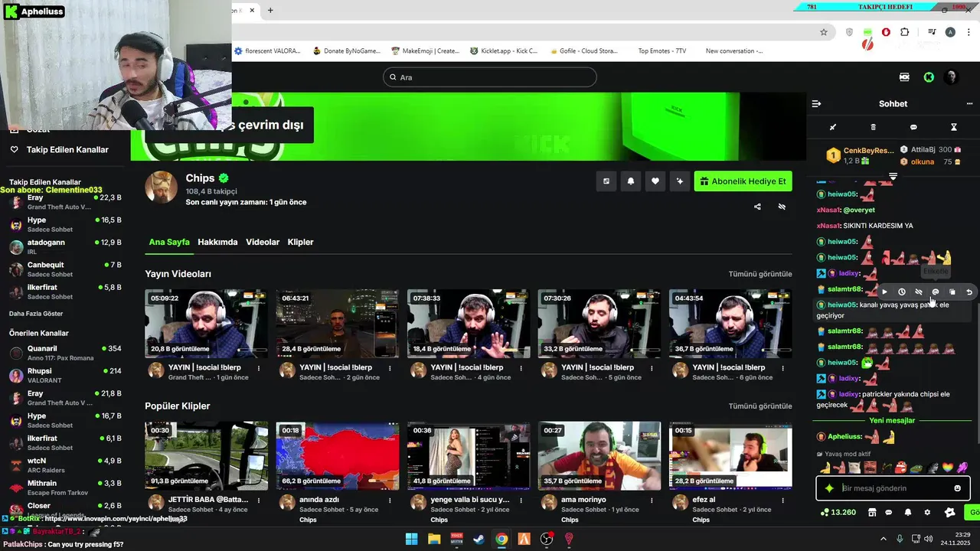Click the Ara search field
Viewport: 980px width, 551px height.
tap(490, 77)
